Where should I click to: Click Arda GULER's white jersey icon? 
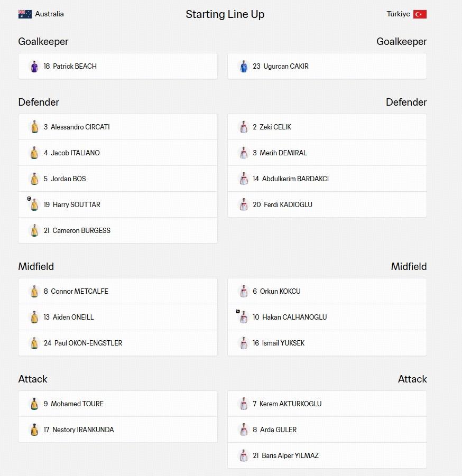244,430
